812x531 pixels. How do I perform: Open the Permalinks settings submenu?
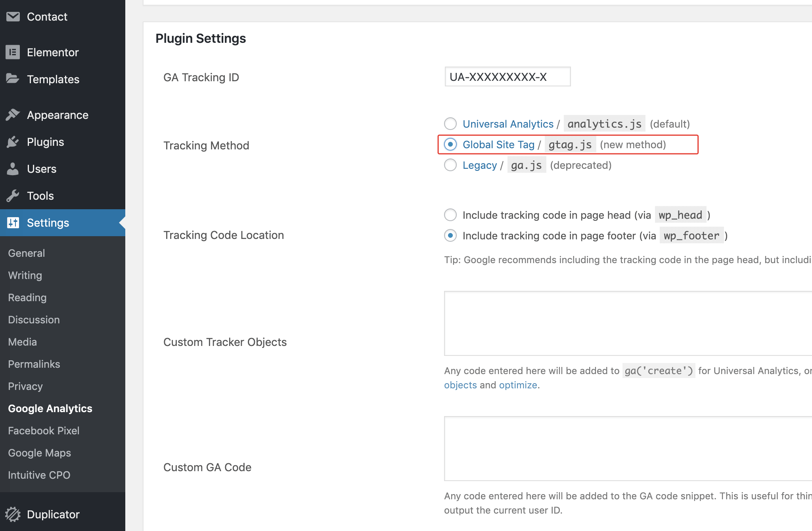point(34,364)
